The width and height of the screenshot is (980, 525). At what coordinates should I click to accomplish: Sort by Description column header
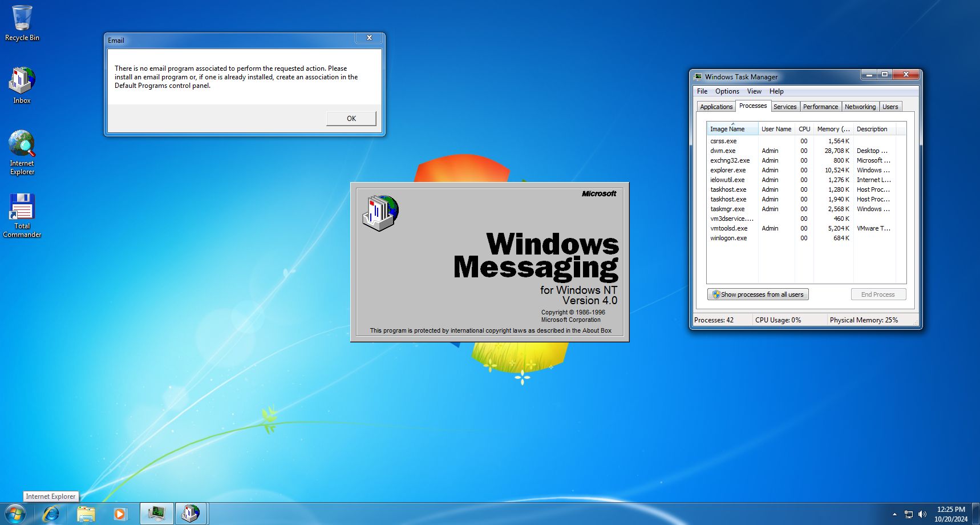tap(874, 129)
